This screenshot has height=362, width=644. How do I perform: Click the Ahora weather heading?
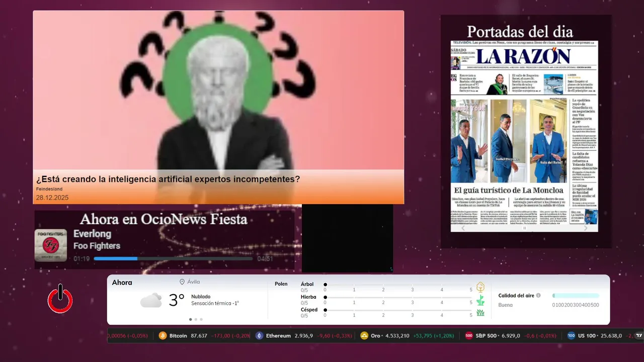pyautogui.click(x=122, y=283)
